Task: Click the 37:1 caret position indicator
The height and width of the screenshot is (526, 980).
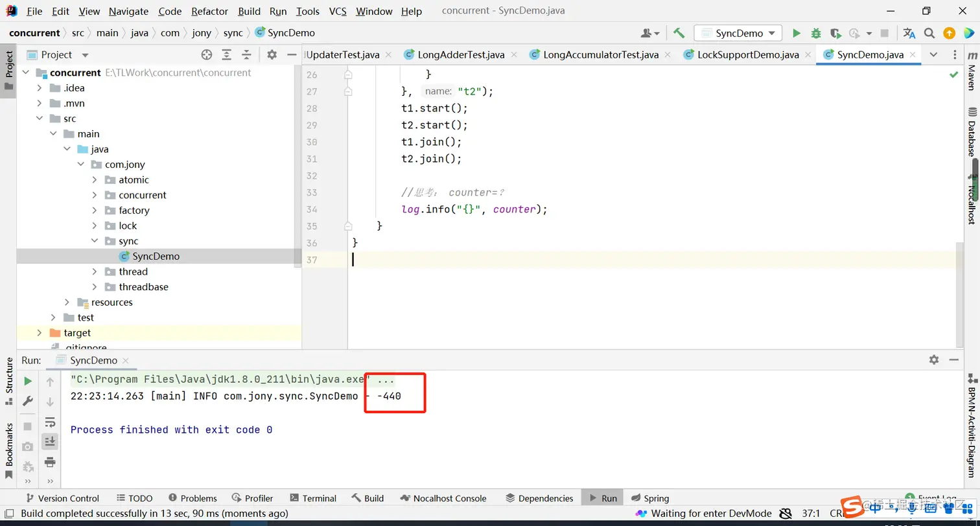Action: point(811,514)
